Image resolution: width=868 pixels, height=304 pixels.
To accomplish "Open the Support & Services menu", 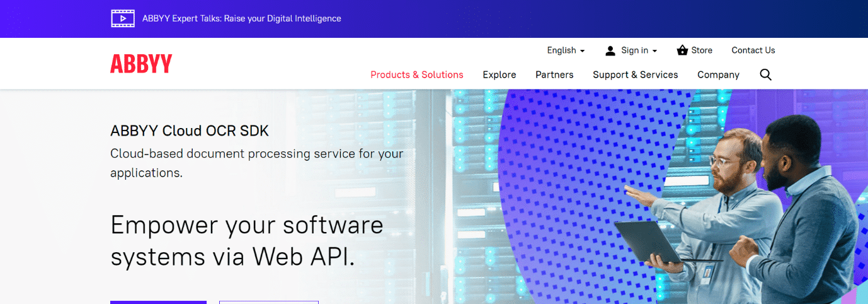I will click(636, 74).
